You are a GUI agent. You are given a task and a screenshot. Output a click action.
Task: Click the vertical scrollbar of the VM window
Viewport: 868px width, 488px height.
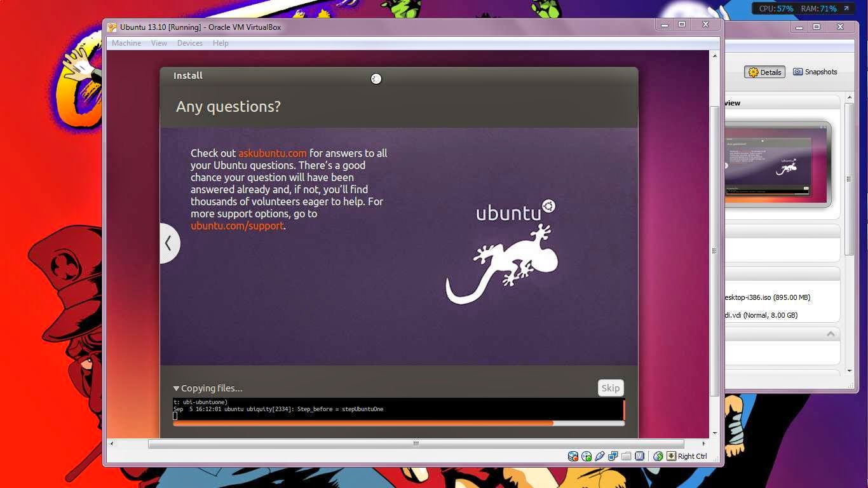(715, 251)
